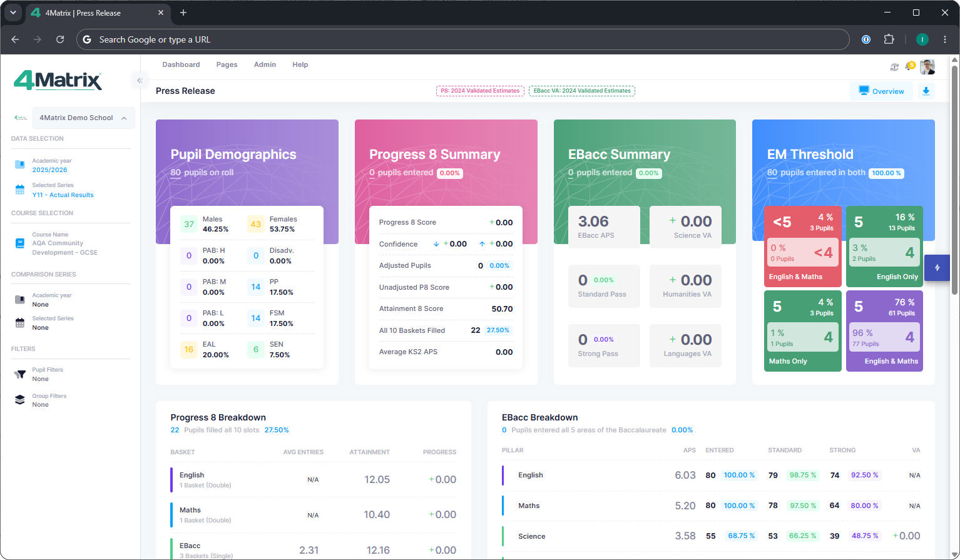Click the Comparison Series academic year folder icon
This screenshot has height=560, width=960.
click(x=19, y=300)
